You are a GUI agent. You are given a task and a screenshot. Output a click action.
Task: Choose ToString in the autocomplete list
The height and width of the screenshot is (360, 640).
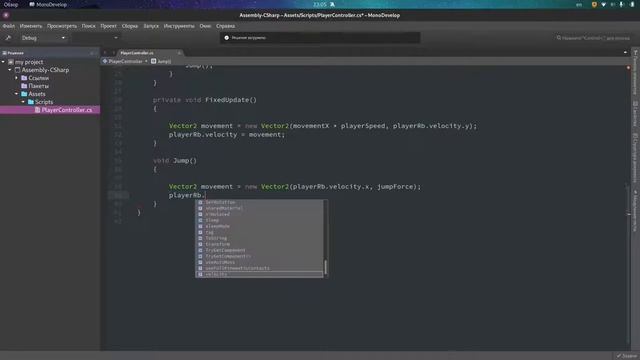pyautogui.click(x=259, y=238)
